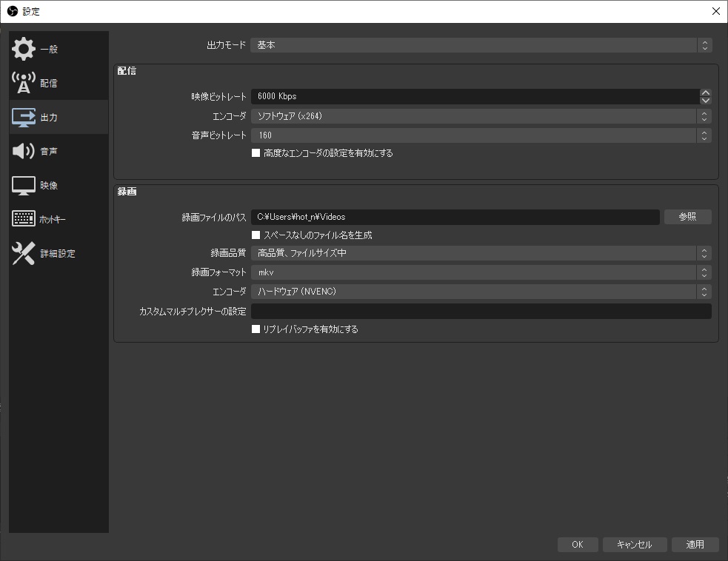The height and width of the screenshot is (561, 728).
Task: Open streaming エンコーダ dropdown ソフトウェア (x264)
Action: [481, 116]
